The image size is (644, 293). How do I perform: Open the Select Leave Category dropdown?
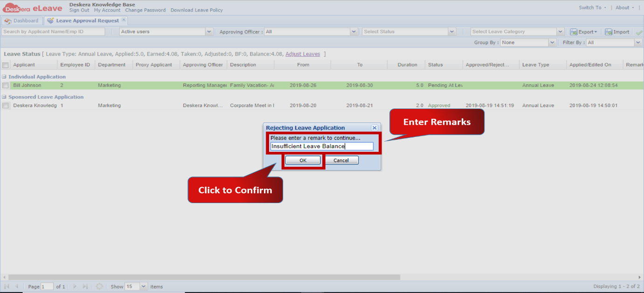[560, 31]
